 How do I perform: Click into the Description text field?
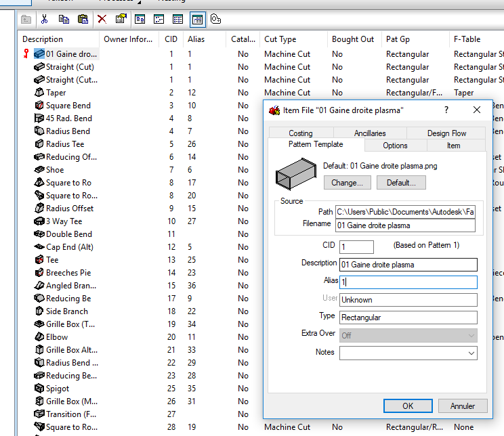(408, 265)
